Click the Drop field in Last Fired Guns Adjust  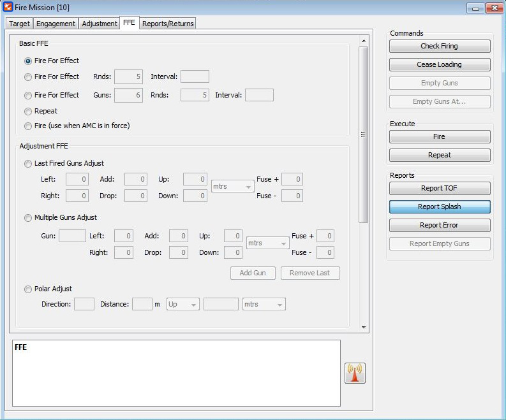click(x=136, y=196)
